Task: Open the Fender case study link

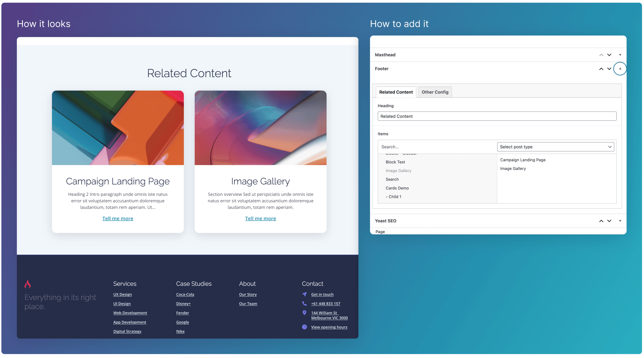Action: (182, 313)
